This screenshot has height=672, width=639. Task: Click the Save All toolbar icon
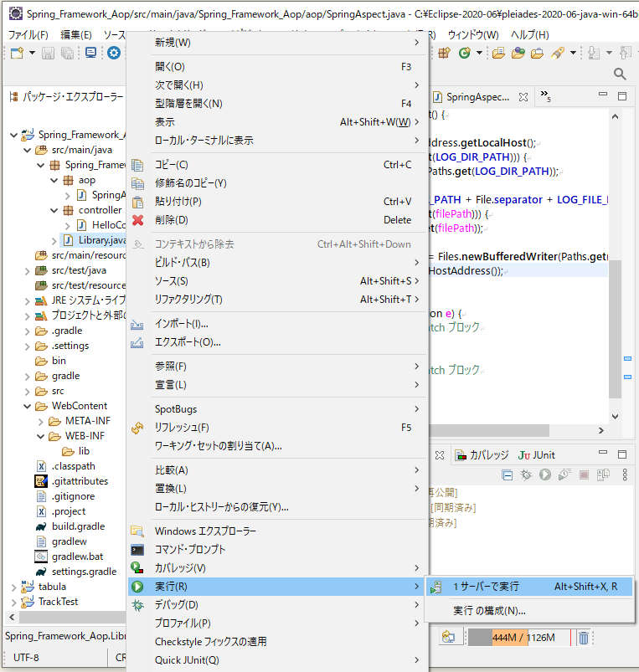point(67,54)
